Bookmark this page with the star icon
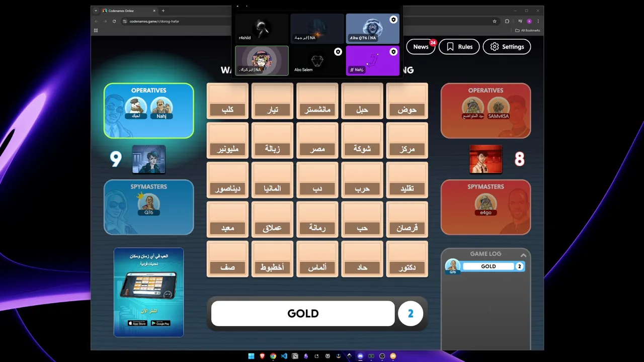 tap(495, 21)
